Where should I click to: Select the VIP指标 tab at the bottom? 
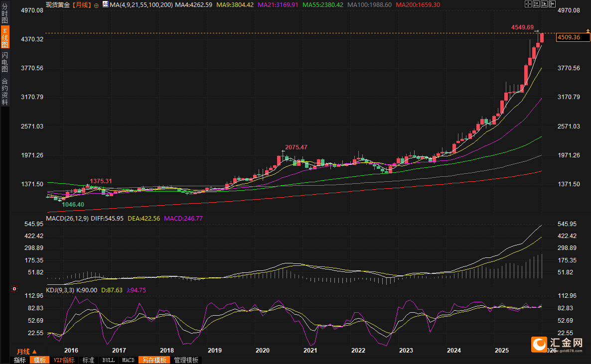(x=64, y=360)
